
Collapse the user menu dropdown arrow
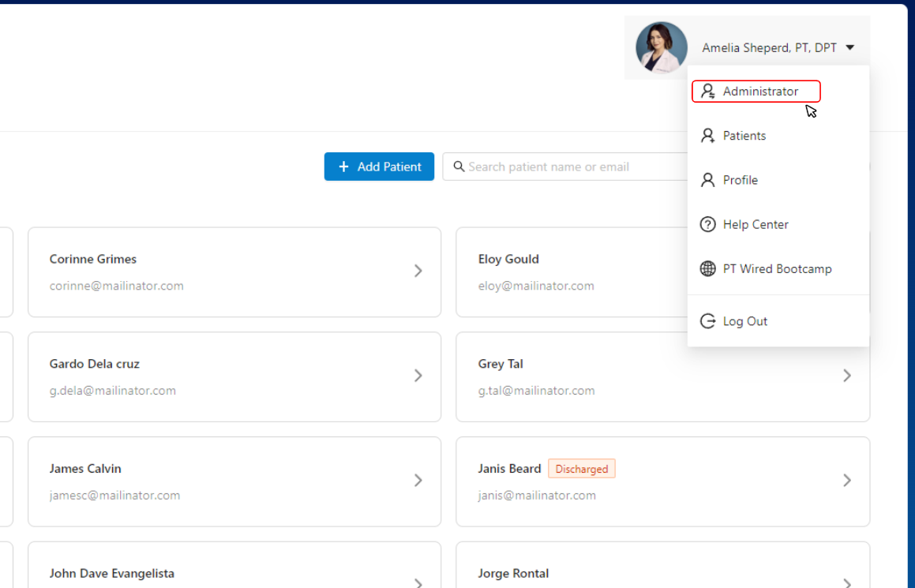point(850,48)
